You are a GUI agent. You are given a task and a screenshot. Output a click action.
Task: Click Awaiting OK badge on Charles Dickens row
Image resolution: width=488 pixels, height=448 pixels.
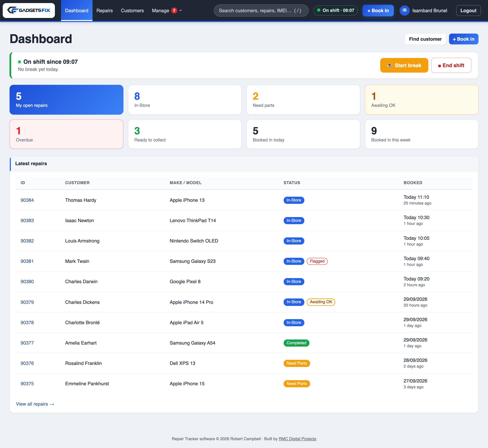[x=321, y=302]
